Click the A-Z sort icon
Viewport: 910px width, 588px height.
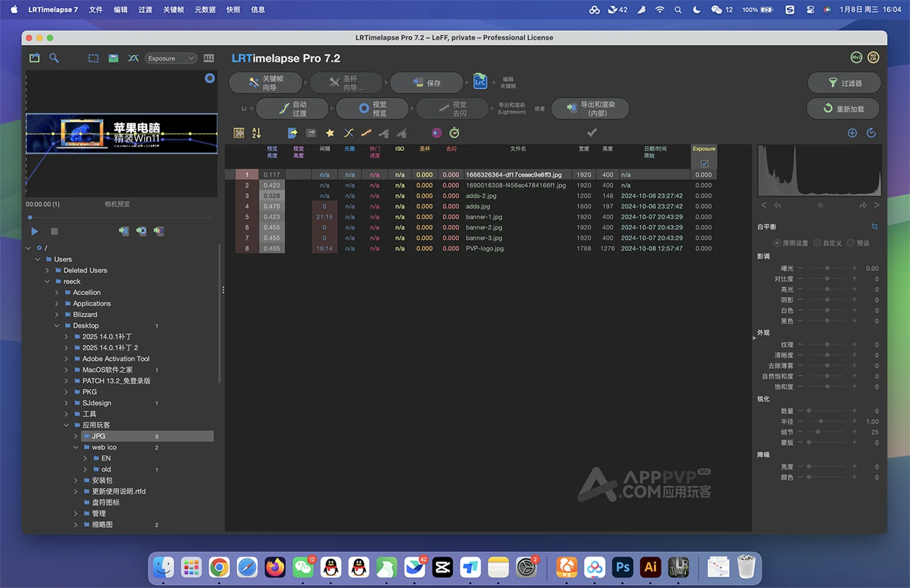pos(256,133)
